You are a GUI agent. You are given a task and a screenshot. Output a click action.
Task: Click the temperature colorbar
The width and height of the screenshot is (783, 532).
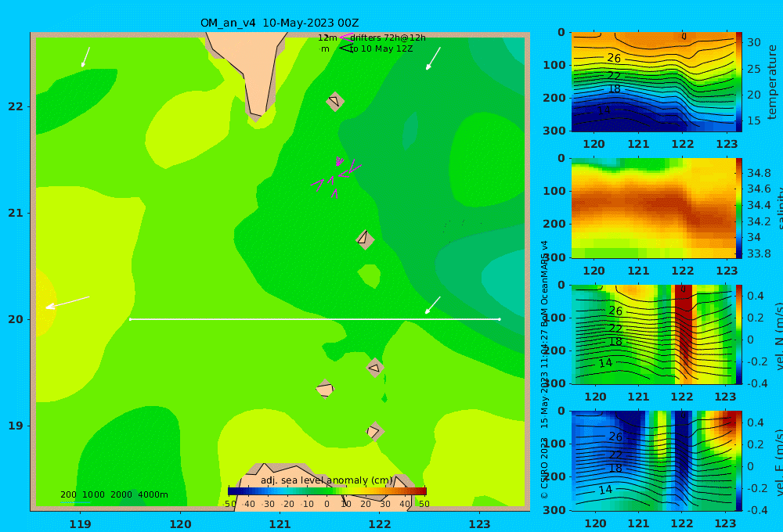point(738,82)
